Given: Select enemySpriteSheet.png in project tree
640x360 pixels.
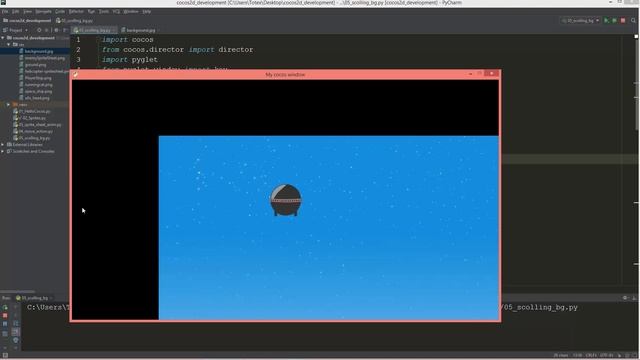Looking at the screenshot, I should point(44,58).
